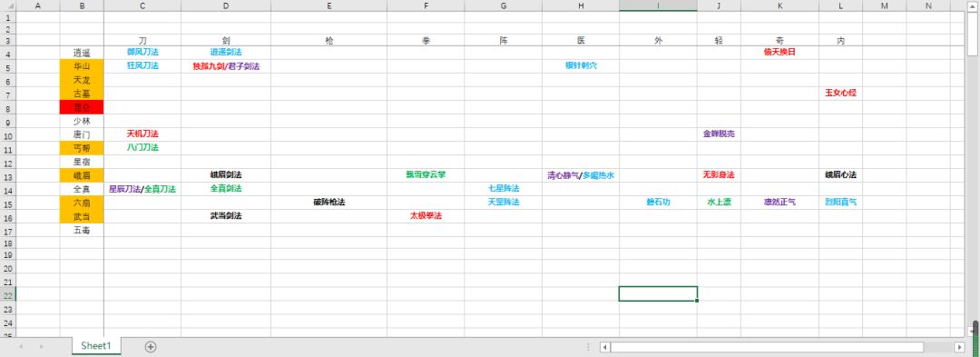Add a new sheet with plus button
Screen dimensions: 980x357
(151, 347)
